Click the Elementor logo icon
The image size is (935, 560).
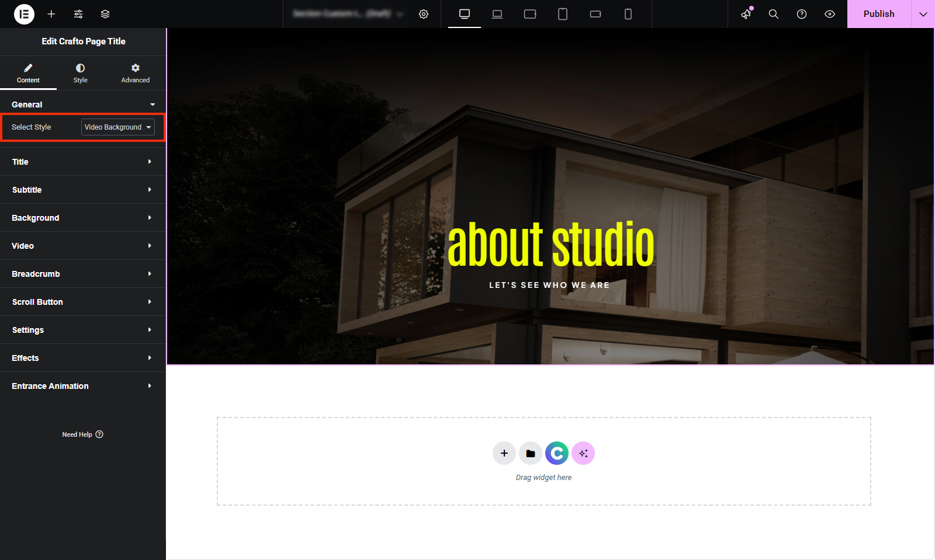point(24,14)
